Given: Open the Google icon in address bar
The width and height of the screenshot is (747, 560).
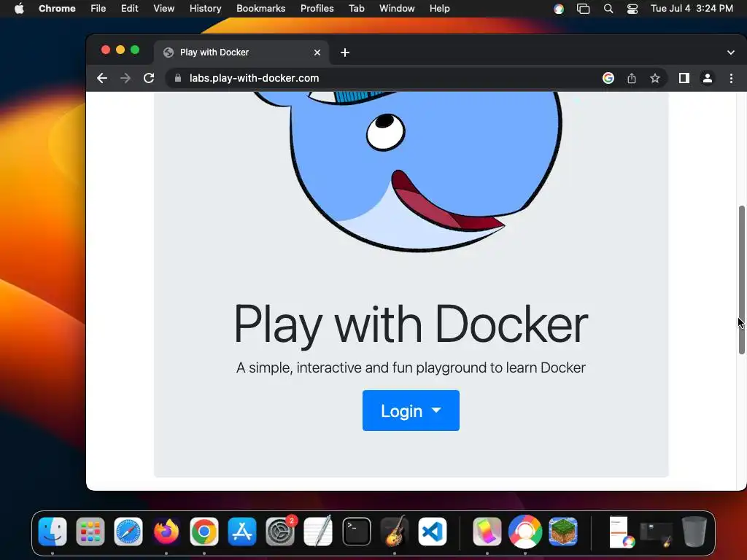Looking at the screenshot, I should tap(608, 78).
